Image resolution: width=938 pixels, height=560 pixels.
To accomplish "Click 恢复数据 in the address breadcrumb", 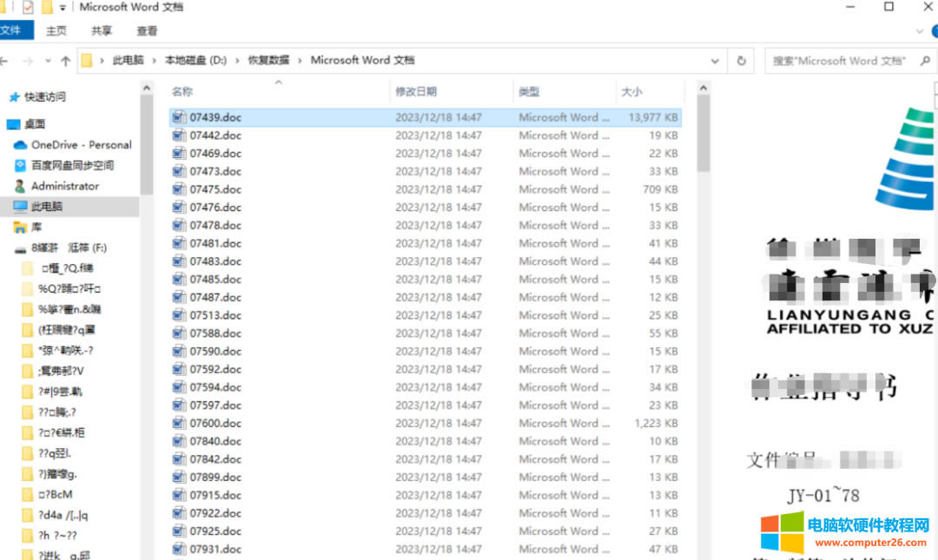I will (x=267, y=60).
